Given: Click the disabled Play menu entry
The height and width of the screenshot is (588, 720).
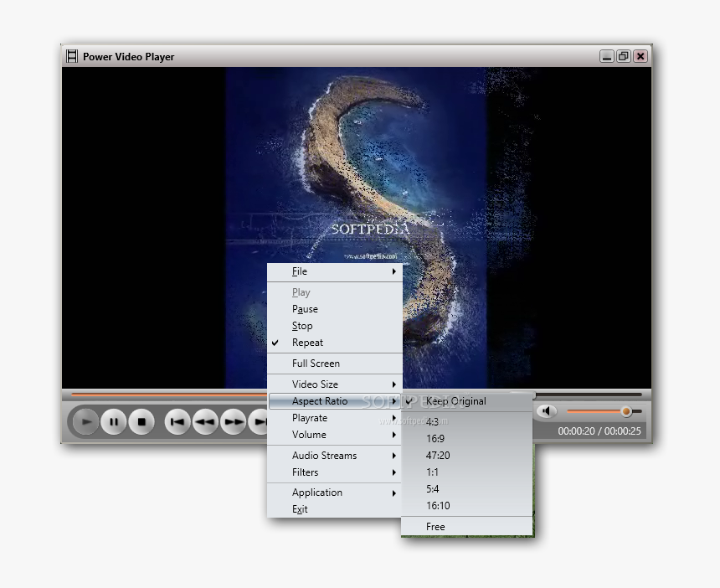Looking at the screenshot, I should point(335,292).
